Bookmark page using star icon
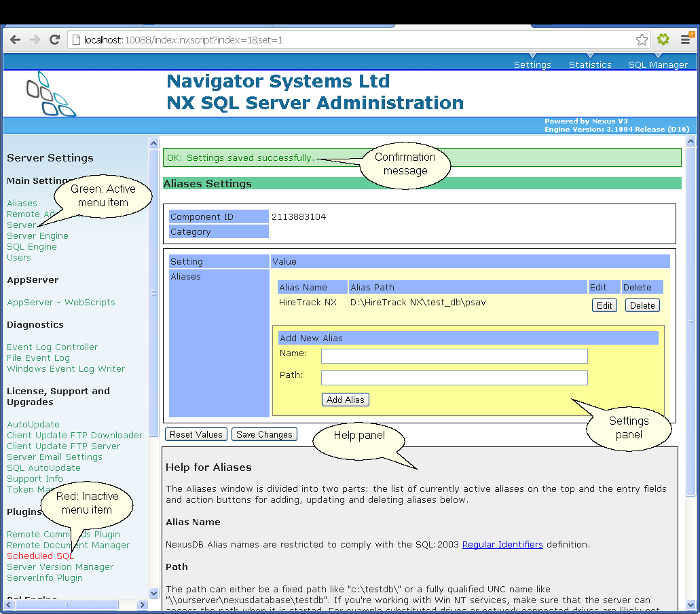Screen dimensions: 700x614 coord(642,40)
